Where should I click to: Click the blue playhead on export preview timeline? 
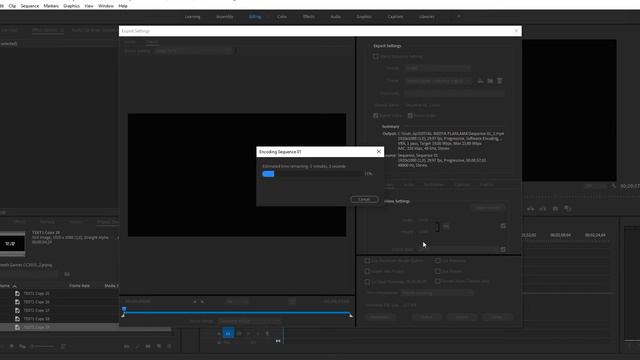(x=124, y=309)
